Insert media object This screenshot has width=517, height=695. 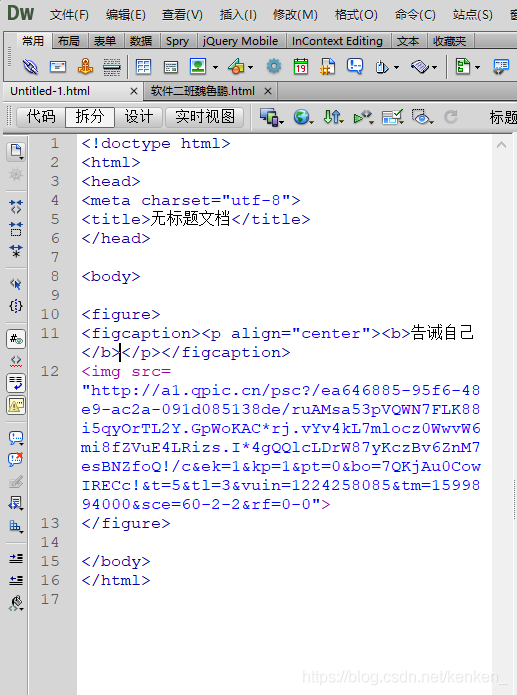click(236, 67)
